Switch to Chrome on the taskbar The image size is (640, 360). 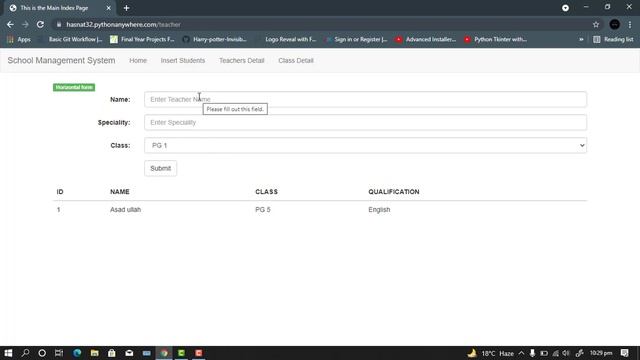[x=164, y=353]
